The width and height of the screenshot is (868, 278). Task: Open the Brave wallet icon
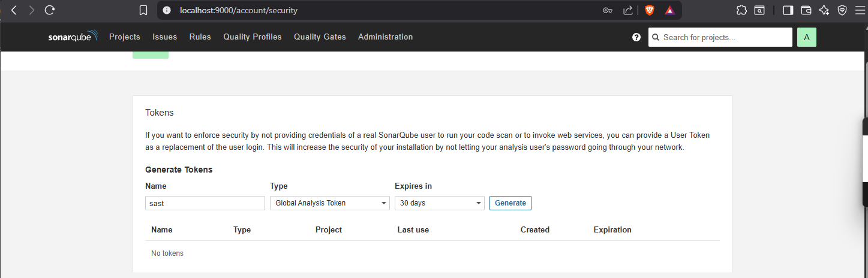point(806,10)
